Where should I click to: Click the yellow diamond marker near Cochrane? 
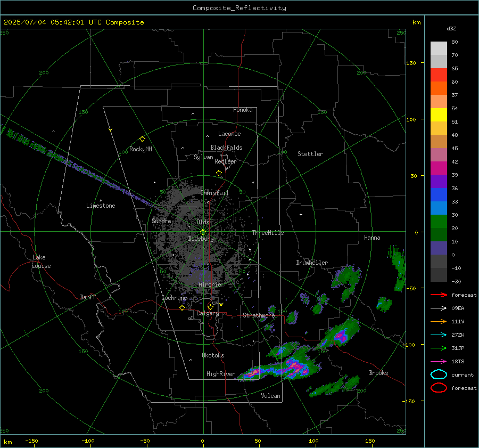pos(183,308)
